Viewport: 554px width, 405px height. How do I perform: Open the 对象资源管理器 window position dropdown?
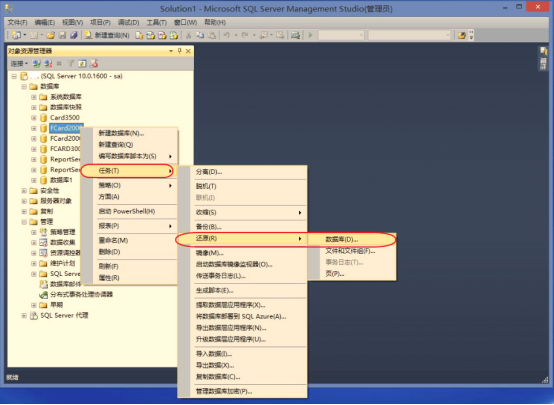(171, 51)
